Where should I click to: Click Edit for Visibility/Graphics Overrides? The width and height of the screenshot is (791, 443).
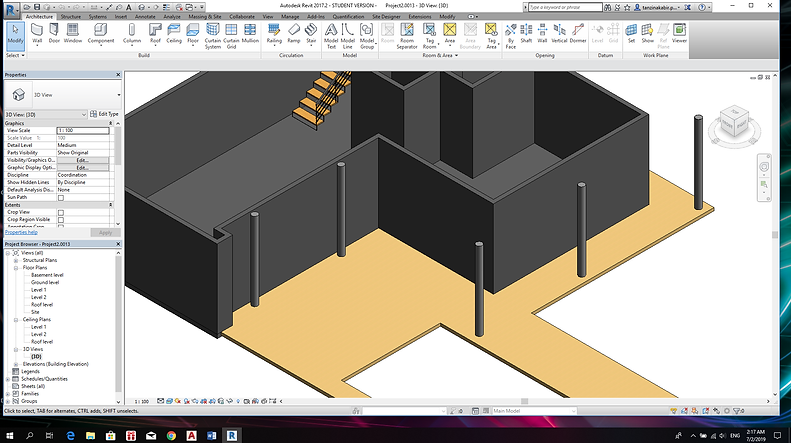(83, 160)
